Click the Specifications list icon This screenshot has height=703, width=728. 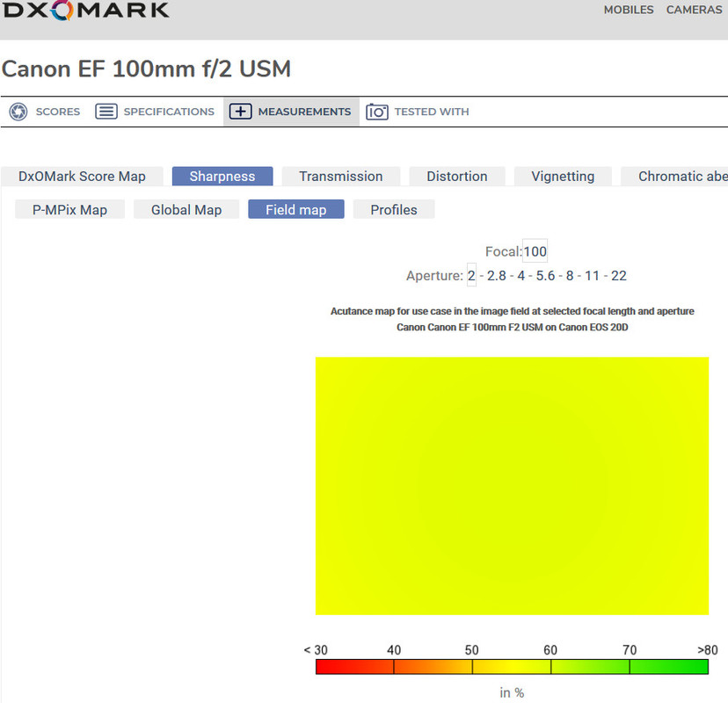click(106, 112)
